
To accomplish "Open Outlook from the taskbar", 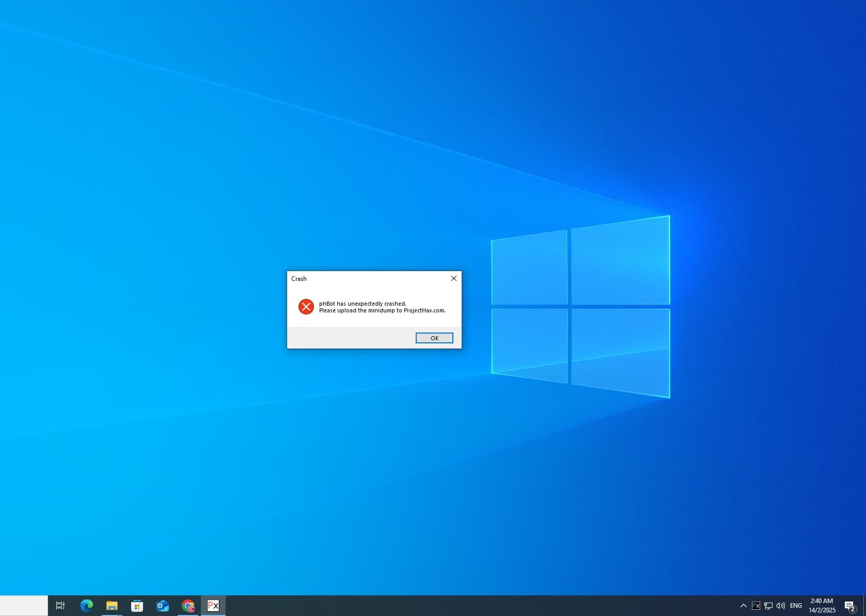I will click(x=163, y=605).
